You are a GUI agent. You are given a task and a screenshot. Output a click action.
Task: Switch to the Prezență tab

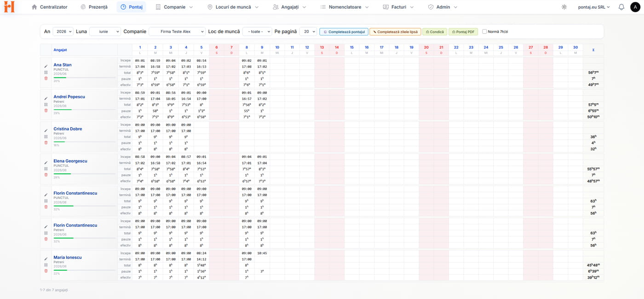click(94, 7)
